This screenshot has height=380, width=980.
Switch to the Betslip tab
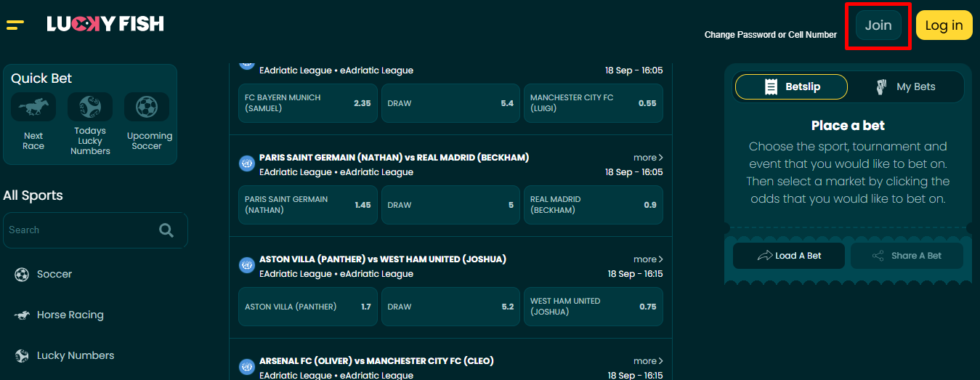point(791,87)
